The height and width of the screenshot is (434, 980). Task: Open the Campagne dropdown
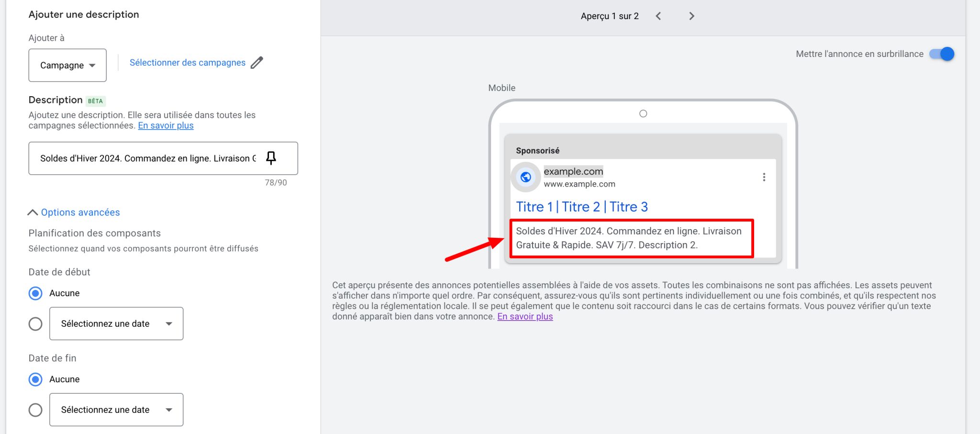67,66
